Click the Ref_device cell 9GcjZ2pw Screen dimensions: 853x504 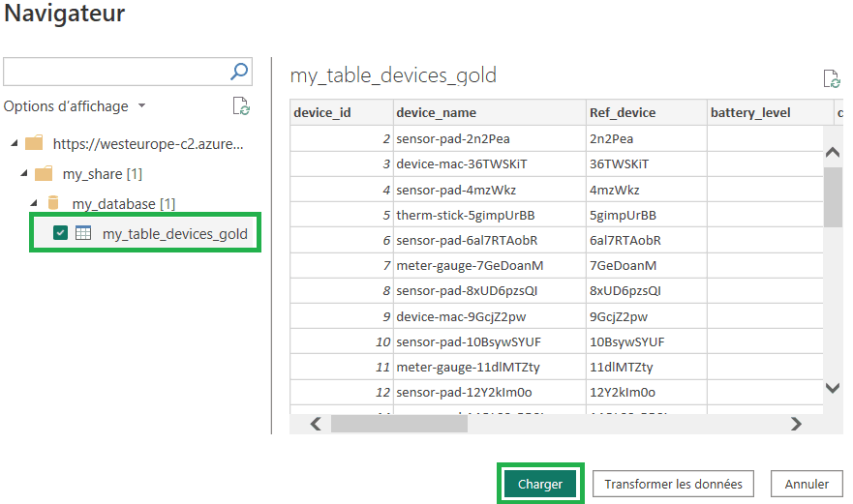click(x=646, y=316)
